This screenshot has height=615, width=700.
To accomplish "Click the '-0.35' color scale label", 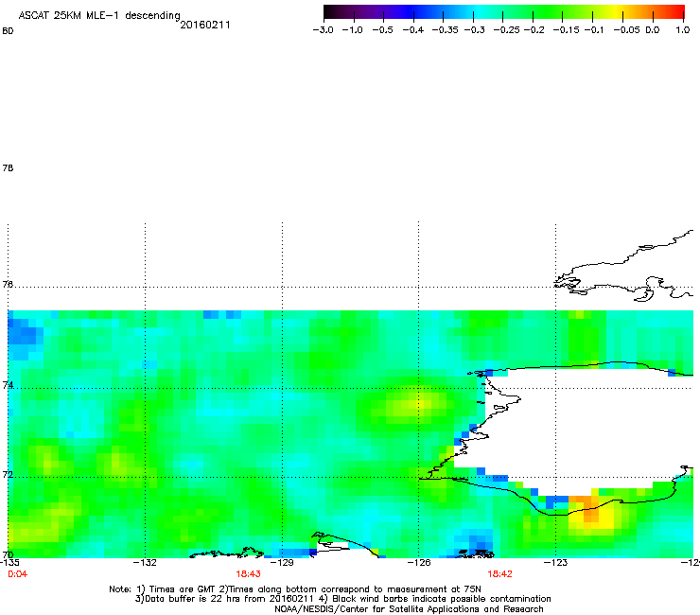I will (446, 30).
